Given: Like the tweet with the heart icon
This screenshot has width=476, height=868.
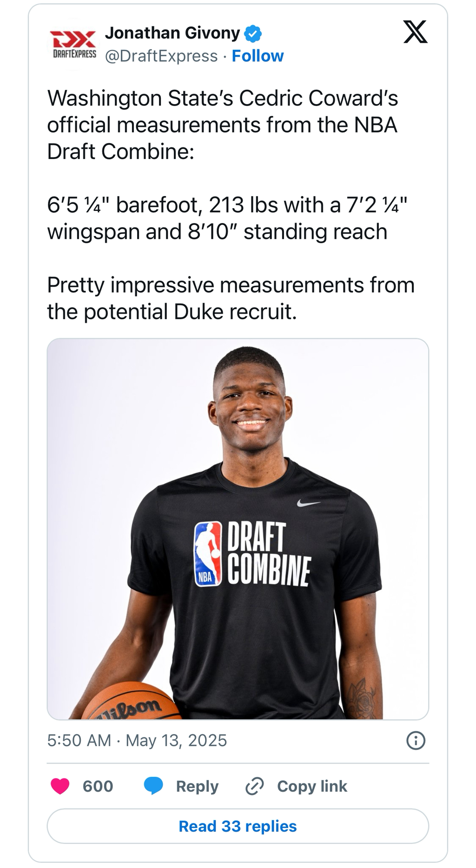Looking at the screenshot, I should pyautogui.click(x=60, y=786).
